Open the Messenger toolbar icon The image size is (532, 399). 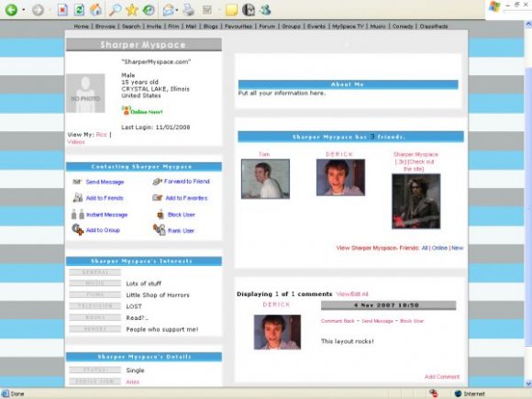click(265, 10)
